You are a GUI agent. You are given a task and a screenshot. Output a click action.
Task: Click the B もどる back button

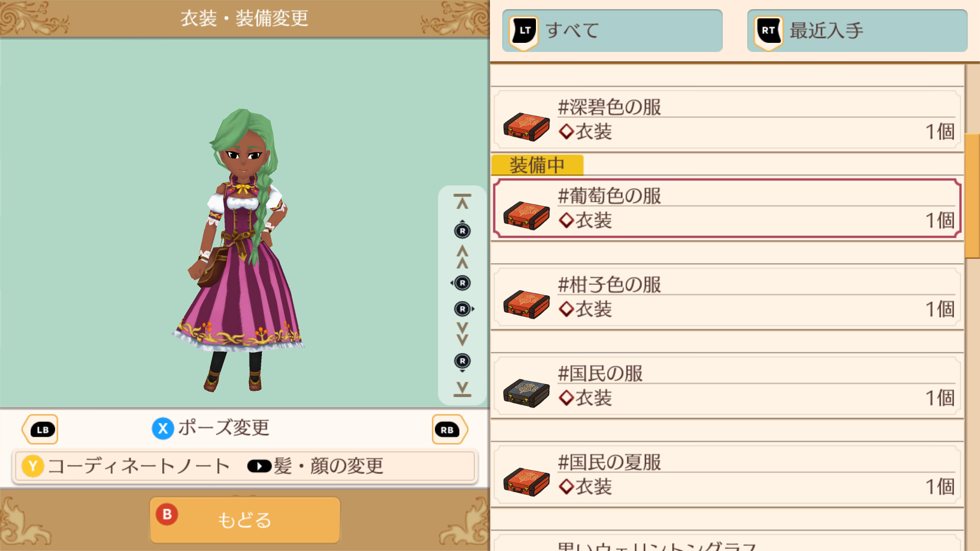245,520
